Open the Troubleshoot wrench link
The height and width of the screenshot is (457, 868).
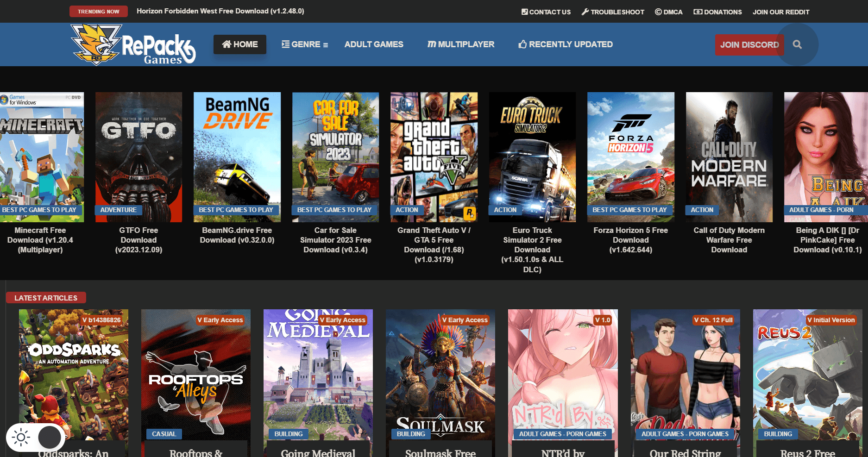point(613,12)
